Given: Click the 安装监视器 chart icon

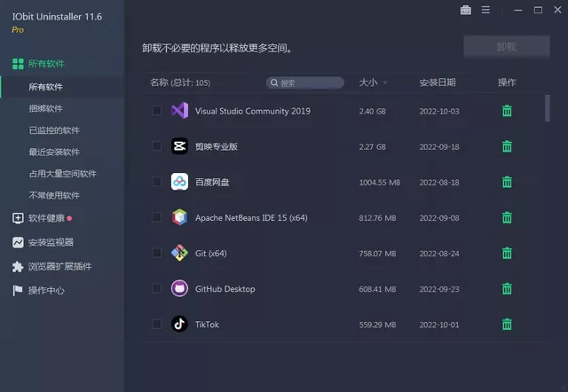Looking at the screenshot, I should click(18, 242).
